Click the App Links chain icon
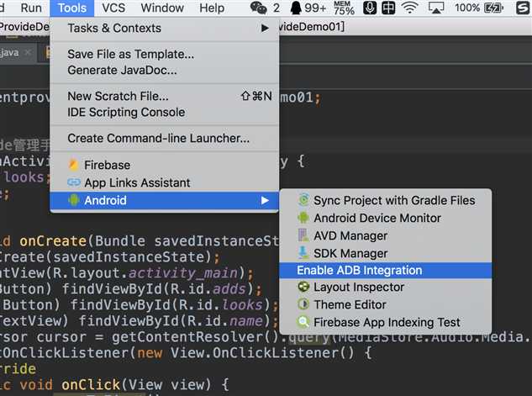Screen dimensions: 532x396 [74, 182]
